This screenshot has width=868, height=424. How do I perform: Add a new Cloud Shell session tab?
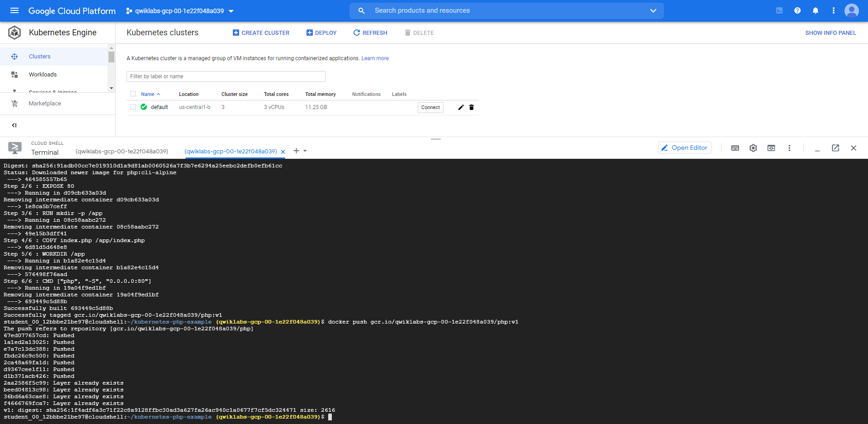[296, 151]
